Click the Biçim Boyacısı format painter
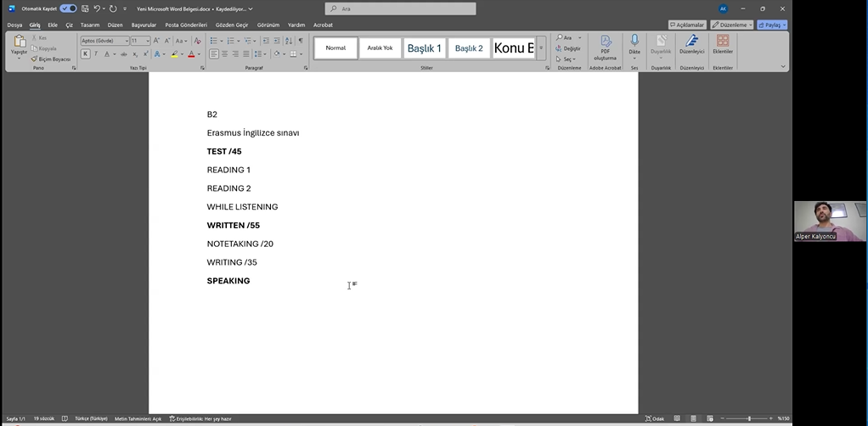The height and width of the screenshot is (426, 868). pyautogui.click(x=53, y=59)
